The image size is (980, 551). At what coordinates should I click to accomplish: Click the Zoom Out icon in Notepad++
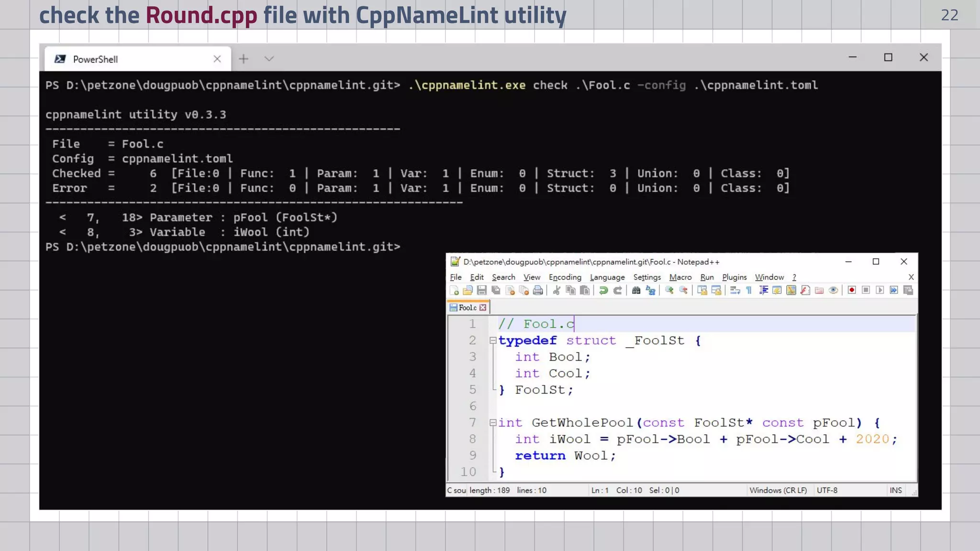point(683,290)
